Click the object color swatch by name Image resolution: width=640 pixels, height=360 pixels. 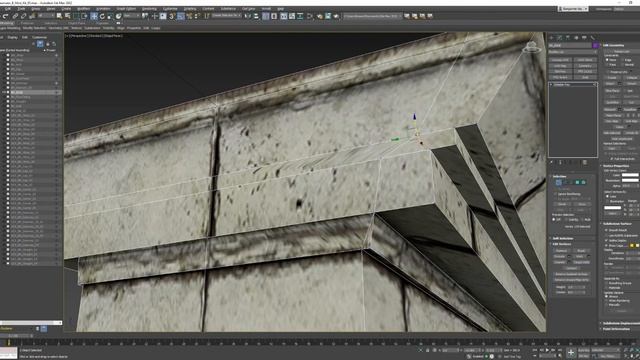tap(596, 45)
